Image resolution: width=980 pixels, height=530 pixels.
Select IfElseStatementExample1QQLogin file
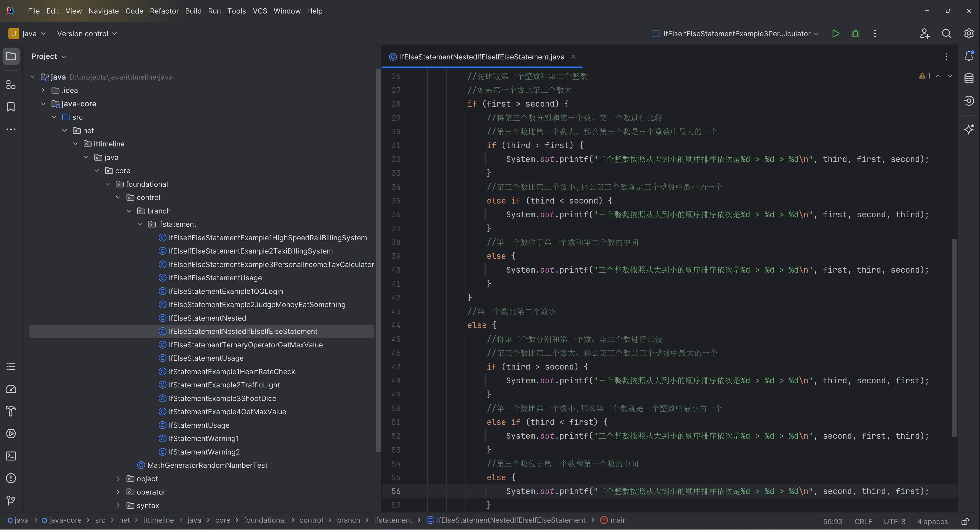tap(225, 291)
